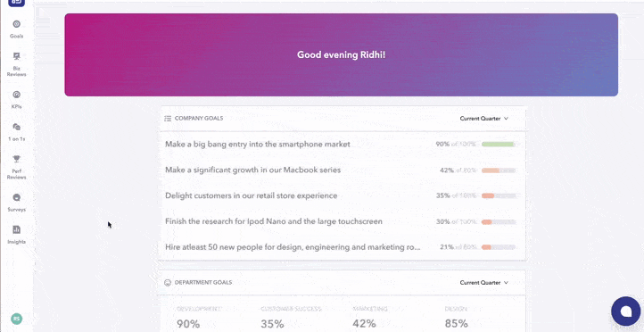Select the Design department 85% stat
The width and height of the screenshot is (644, 332).
(456, 323)
